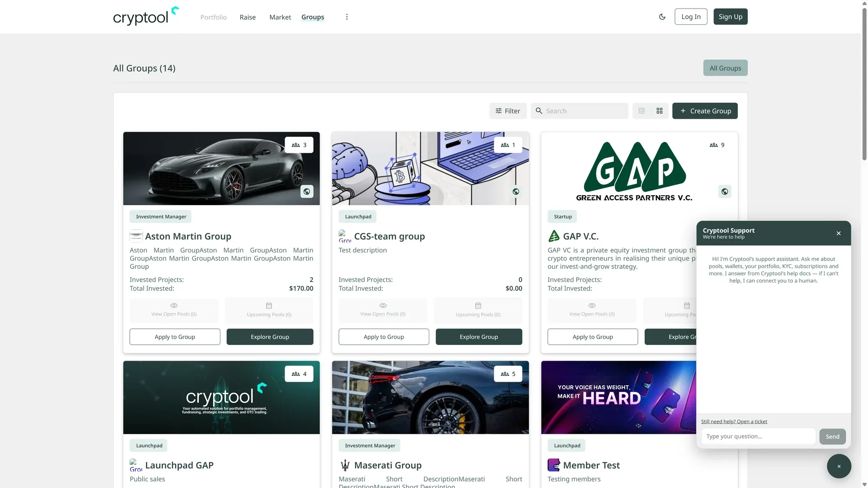Click the Create Group button

pos(705,111)
